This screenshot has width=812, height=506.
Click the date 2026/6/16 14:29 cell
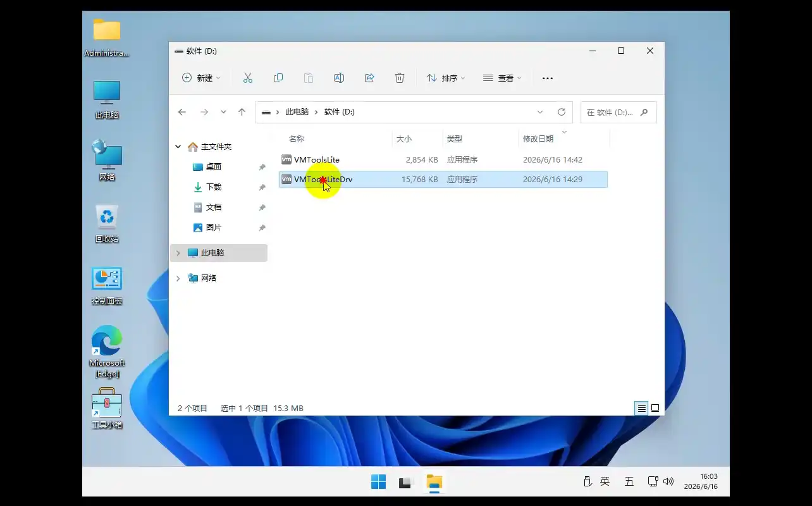pos(553,180)
